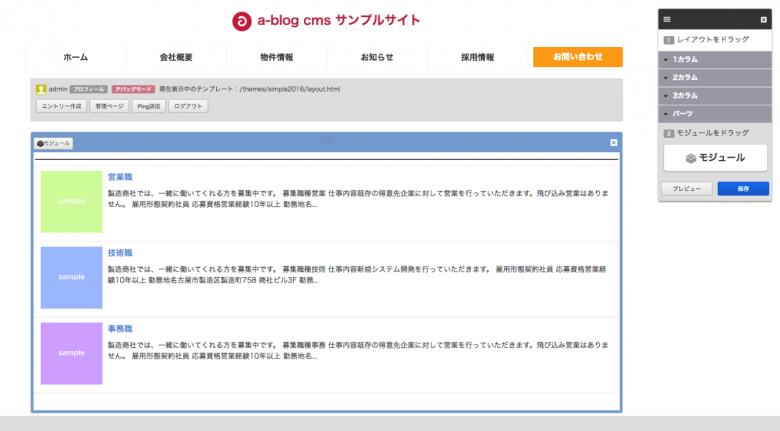This screenshot has height=431, width=780.
Task: Click the モジュール label on blue unit
Action: [x=54, y=143]
